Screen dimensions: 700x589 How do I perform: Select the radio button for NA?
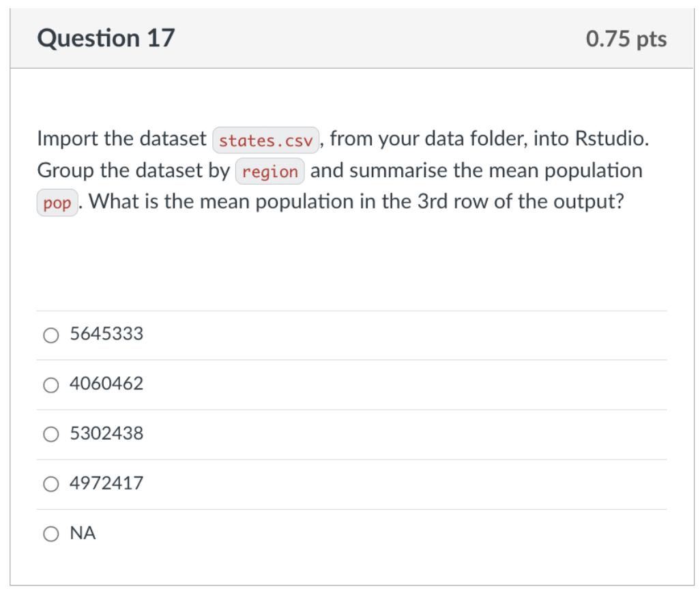click(50, 534)
